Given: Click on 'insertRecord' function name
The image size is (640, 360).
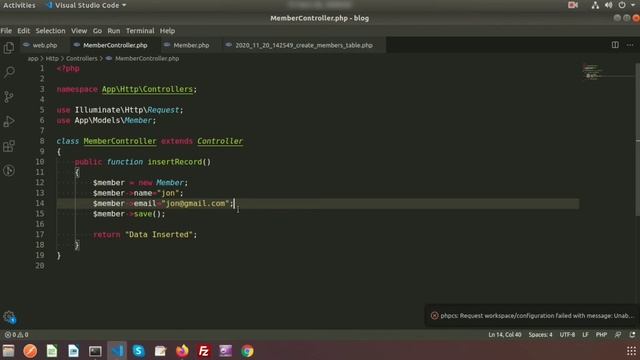Looking at the screenshot, I should tap(175, 162).
